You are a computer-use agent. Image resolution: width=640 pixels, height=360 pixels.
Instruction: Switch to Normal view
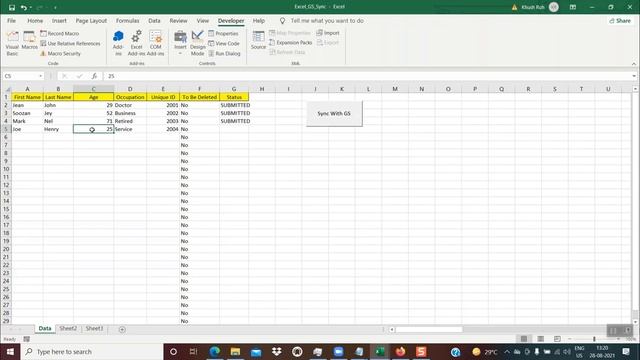(x=524, y=339)
